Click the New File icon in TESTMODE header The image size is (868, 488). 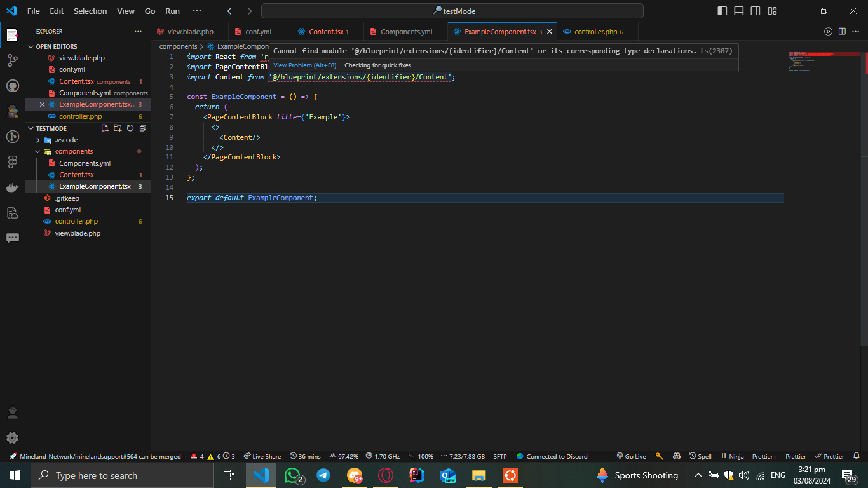pos(105,128)
